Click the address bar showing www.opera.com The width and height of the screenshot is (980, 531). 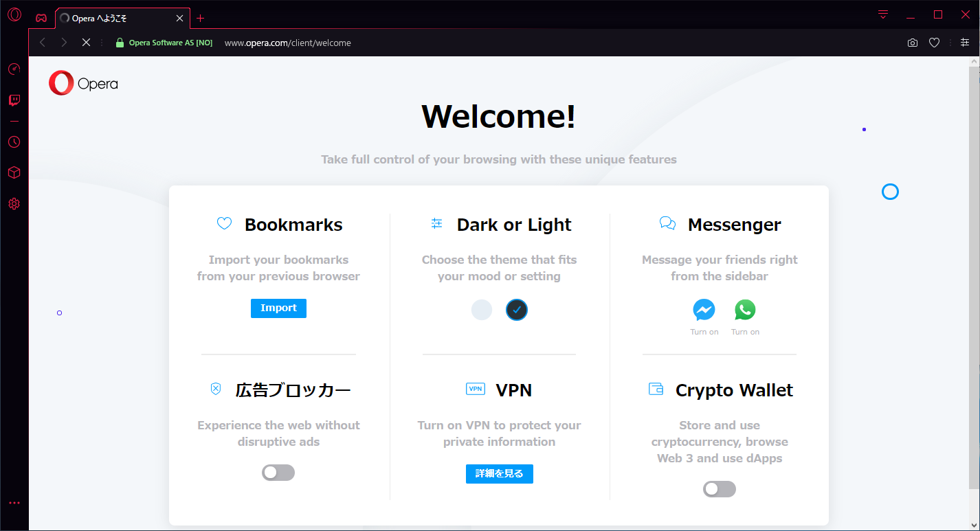pos(288,42)
